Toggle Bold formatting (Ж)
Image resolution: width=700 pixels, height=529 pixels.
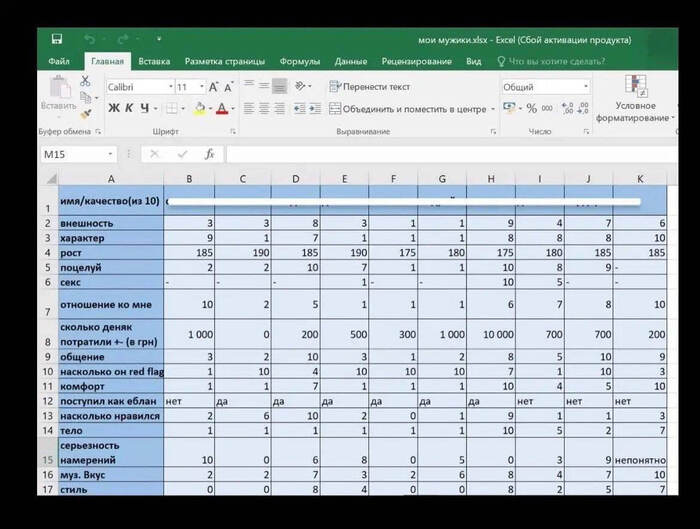point(113,108)
